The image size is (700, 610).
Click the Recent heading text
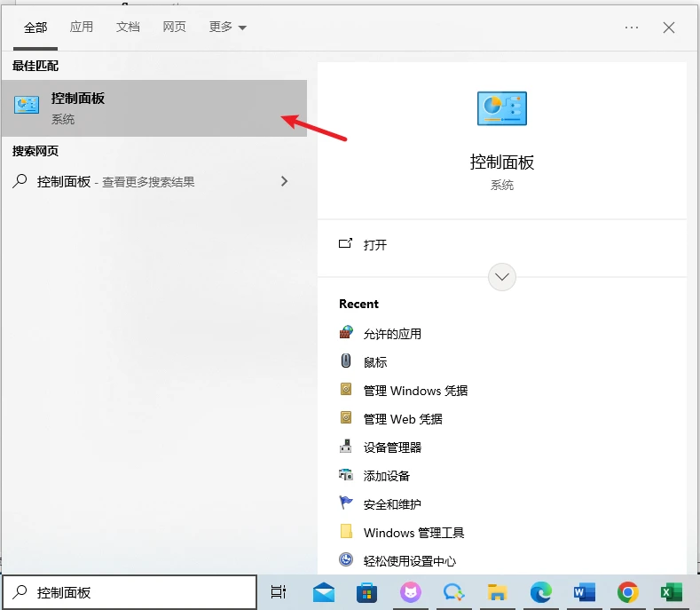point(358,304)
